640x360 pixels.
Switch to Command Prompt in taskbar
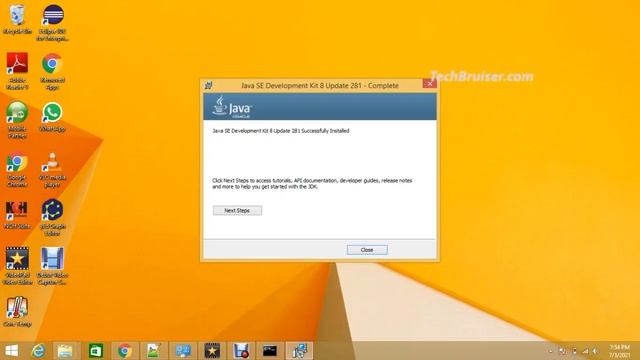(x=270, y=351)
